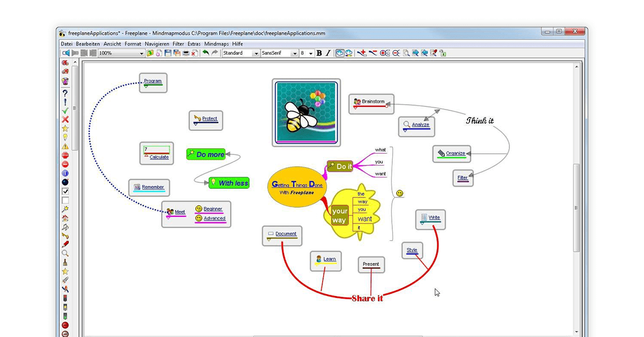Add the light bulb idea icon
644x337 pixels.
pyautogui.click(x=65, y=137)
